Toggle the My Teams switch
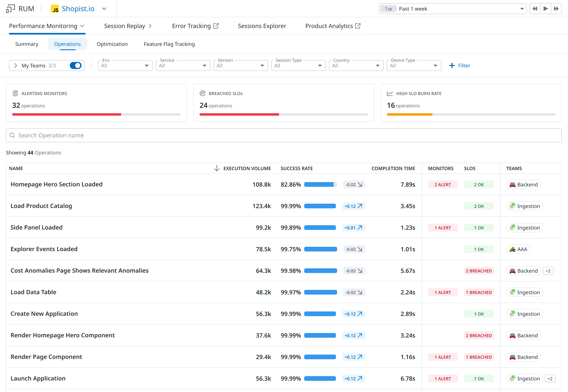This screenshot has height=392, width=568. pos(75,66)
